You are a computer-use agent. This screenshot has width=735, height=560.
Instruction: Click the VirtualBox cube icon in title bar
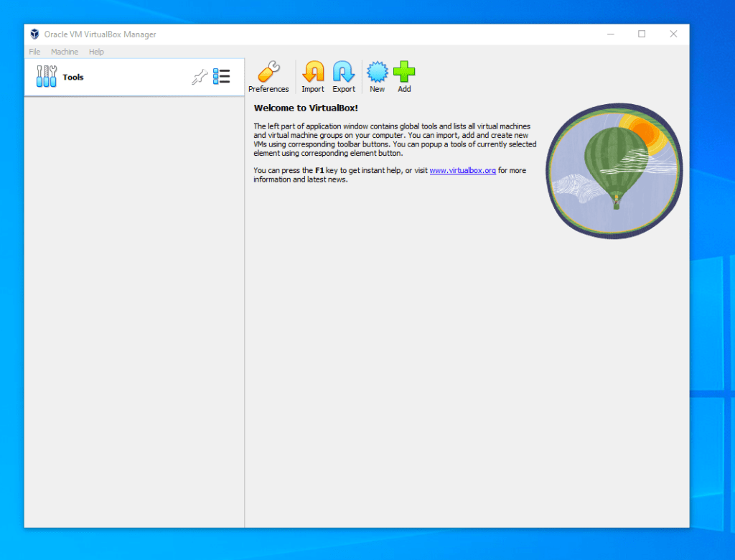[34, 34]
